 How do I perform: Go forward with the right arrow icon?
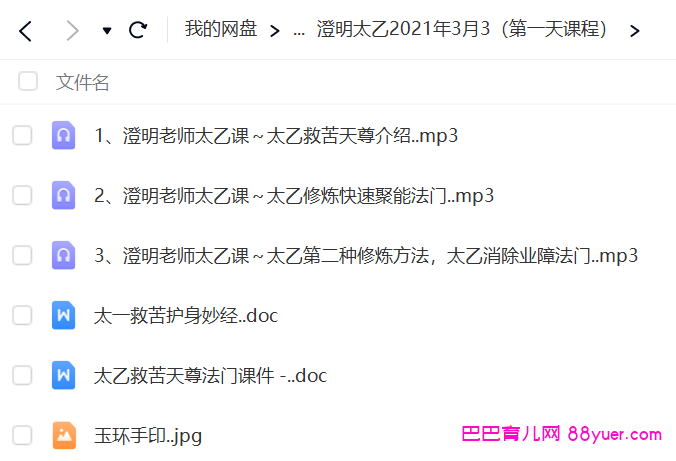72,31
